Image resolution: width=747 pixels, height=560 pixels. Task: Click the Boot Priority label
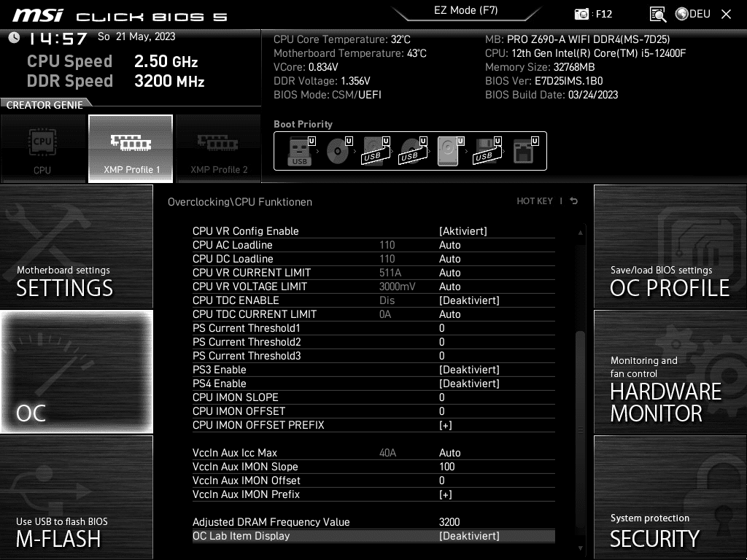(x=303, y=124)
